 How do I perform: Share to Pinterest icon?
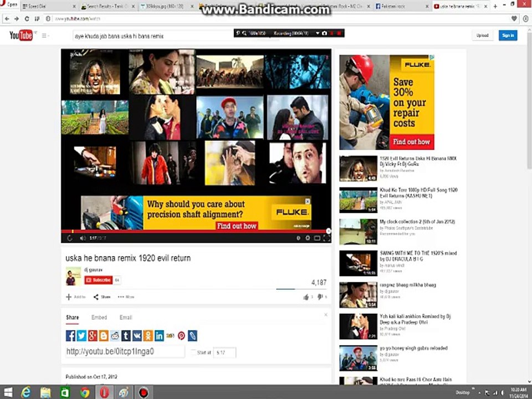[182, 336]
